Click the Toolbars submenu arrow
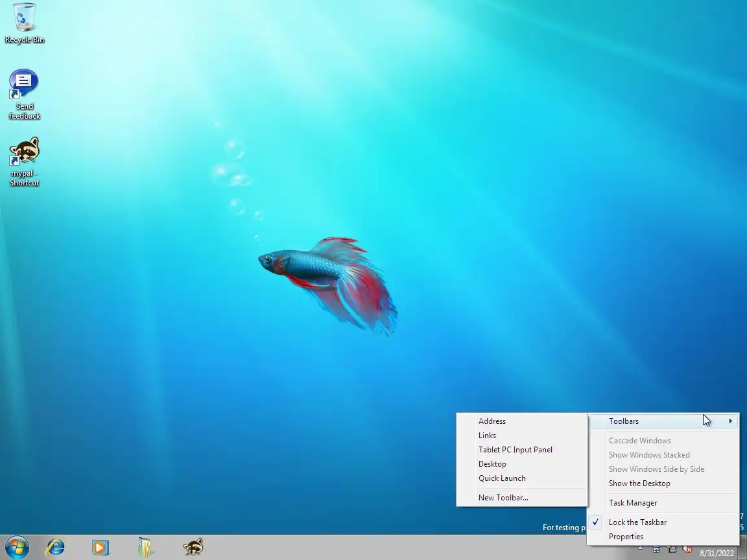 (730, 421)
